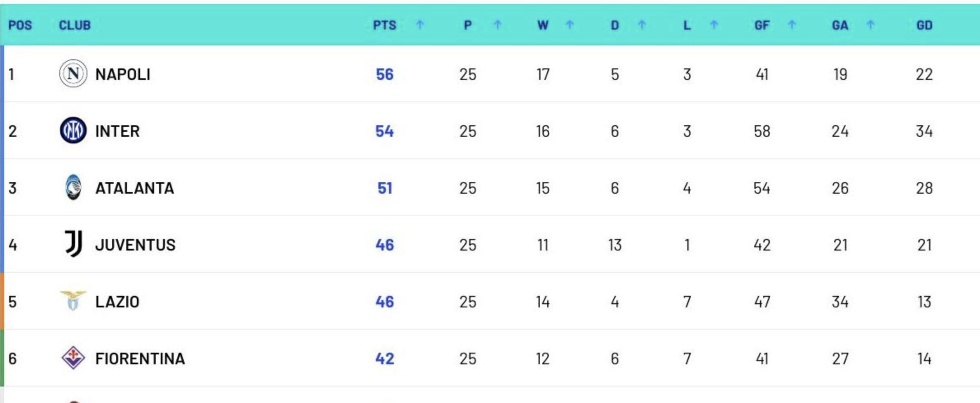Screen dimensions: 980x403
Task: Select the FIORENTINA team name
Action: tap(140, 359)
